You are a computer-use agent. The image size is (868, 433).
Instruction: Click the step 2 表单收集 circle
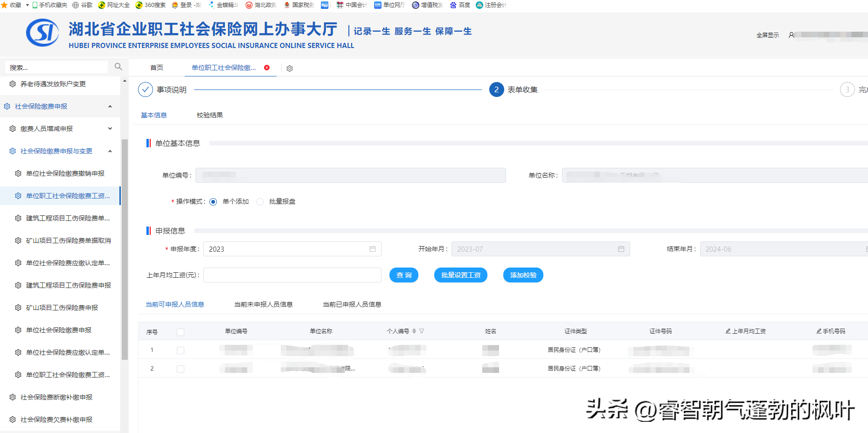tap(497, 89)
